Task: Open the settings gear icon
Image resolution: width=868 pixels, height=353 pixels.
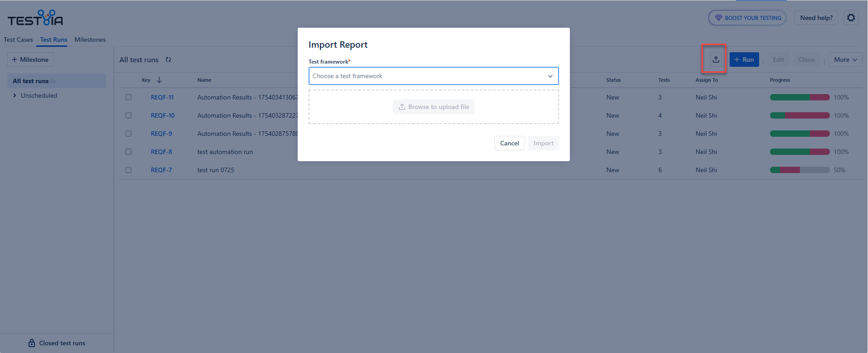Action: 851,18
